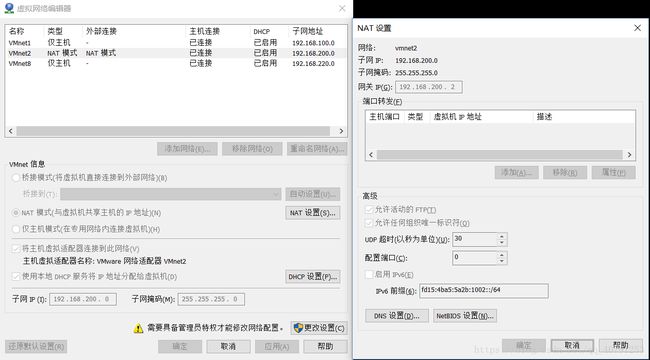Click 添加(A) in the port forwarding section
The width and height of the screenshot is (650, 360).
[x=517, y=173]
